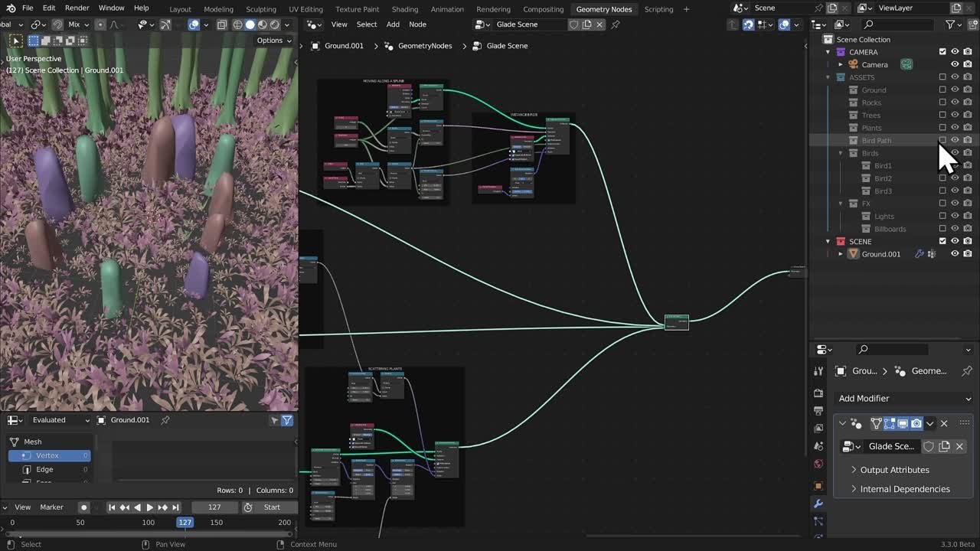980x551 pixels.
Task: Expand Ground.001 object in outliner
Action: (x=841, y=254)
